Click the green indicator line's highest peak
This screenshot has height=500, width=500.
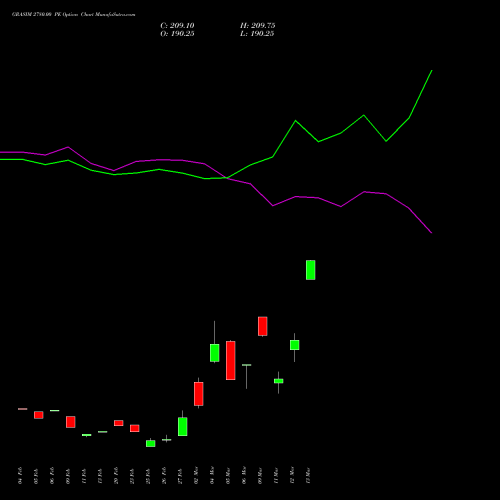point(432,71)
